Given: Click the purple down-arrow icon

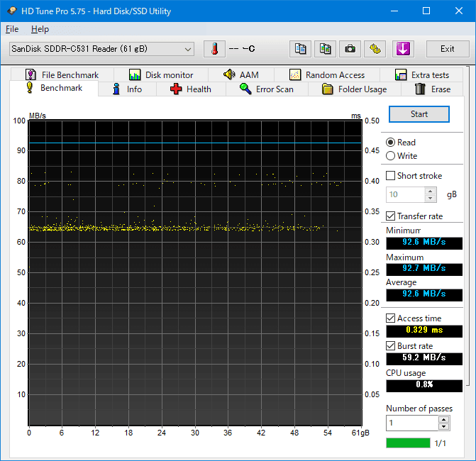Looking at the screenshot, I should tap(402, 49).
